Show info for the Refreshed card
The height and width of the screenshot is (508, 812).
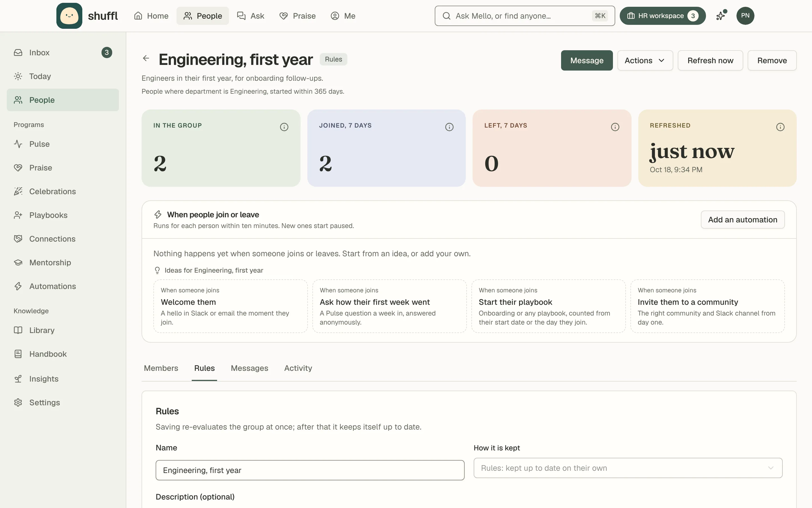tap(780, 127)
